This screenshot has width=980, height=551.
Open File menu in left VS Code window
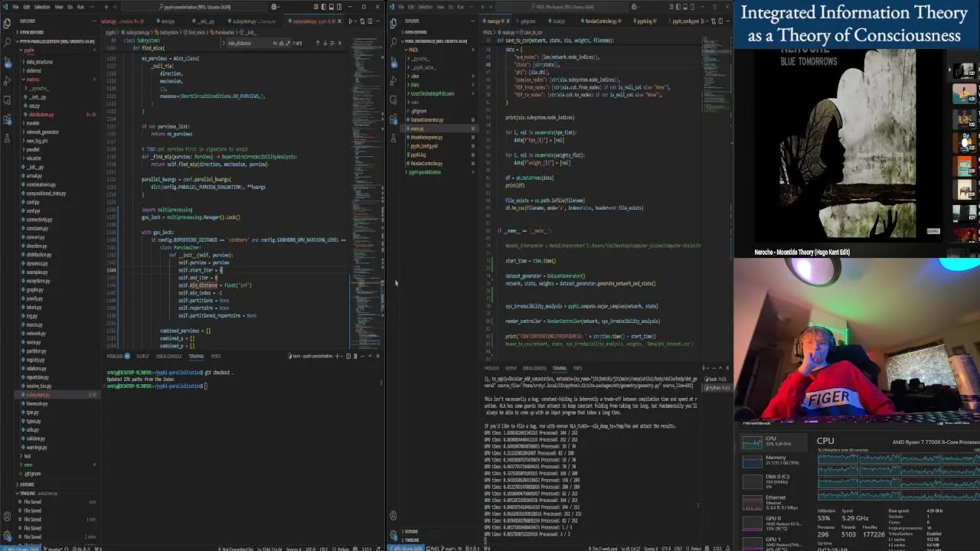coord(15,7)
